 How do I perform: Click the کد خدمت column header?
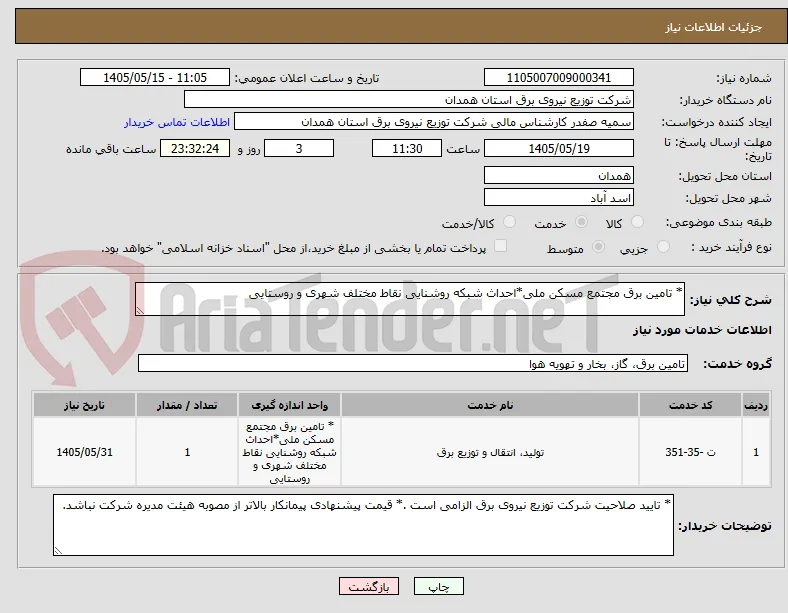pyautogui.click(x=691, y=405)
